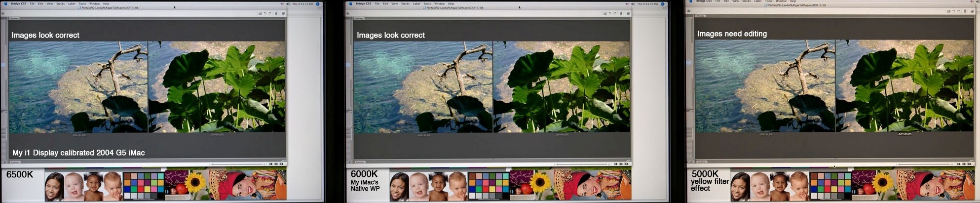Click the trash delete icon in 5000K window
This screenshot has width=980, height=203.
click(965, 11)
